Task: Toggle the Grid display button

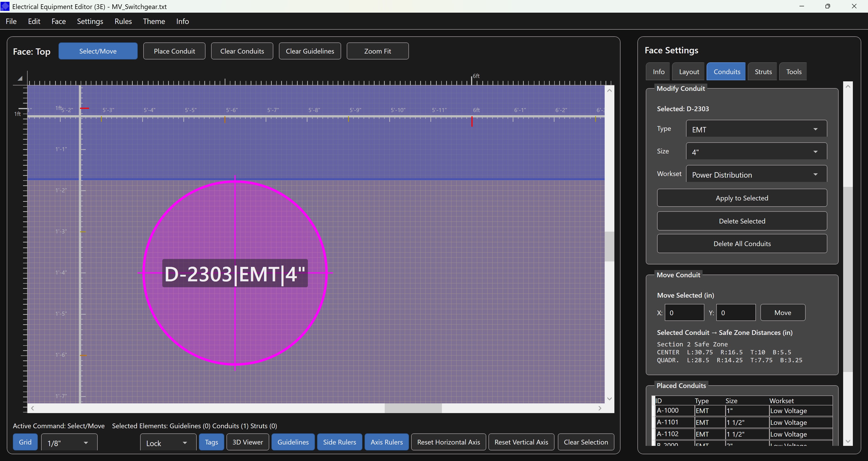Action: point(25,442)
